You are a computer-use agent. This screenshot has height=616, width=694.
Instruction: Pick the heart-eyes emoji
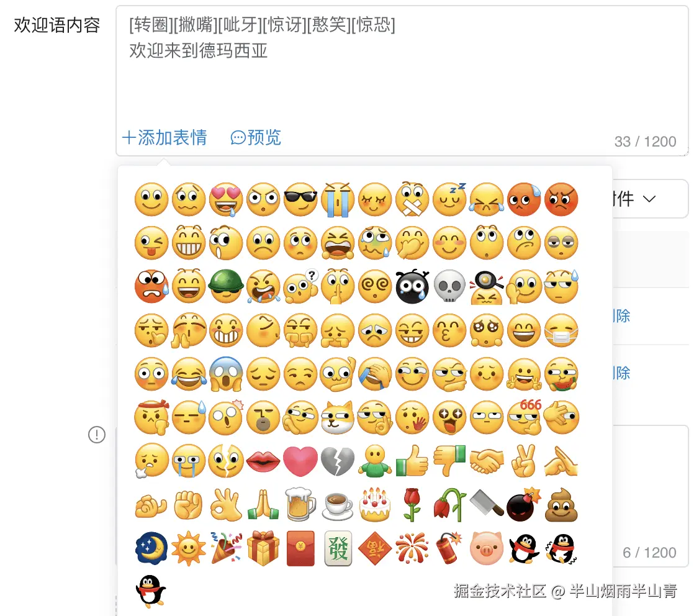tap(226, 199)
